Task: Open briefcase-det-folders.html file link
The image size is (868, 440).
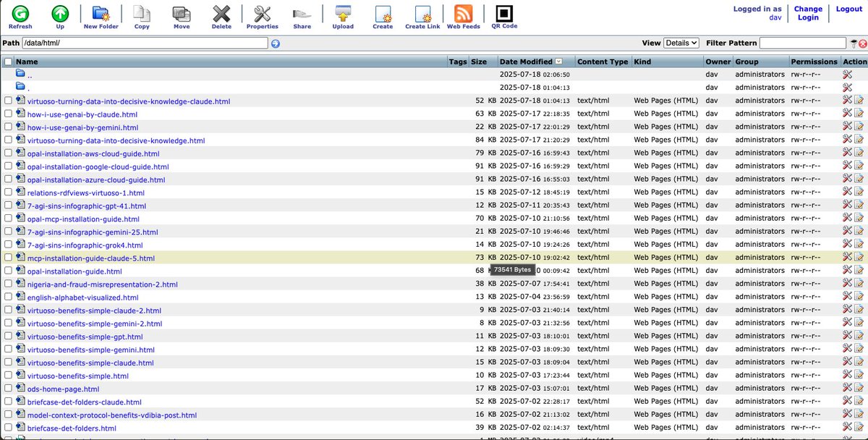Action: [72, 428]
